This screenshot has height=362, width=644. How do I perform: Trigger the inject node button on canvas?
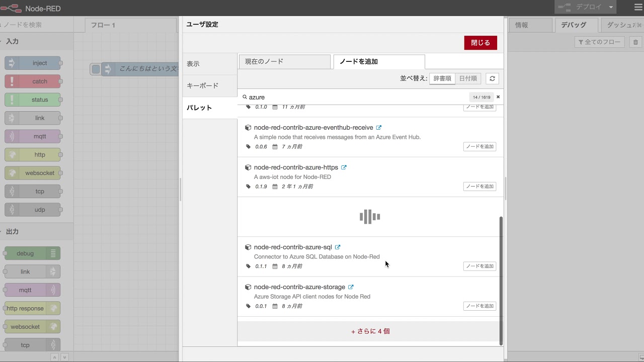tap(96, 69)
